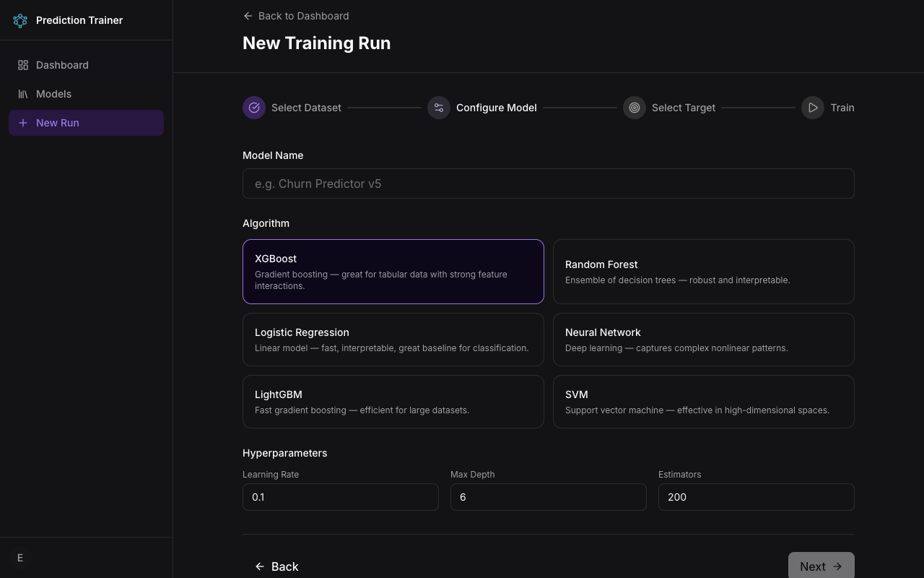This screenshot has width=924, height=578.
Task: Pick the Neural Network algorithm option
Action: 703,340
